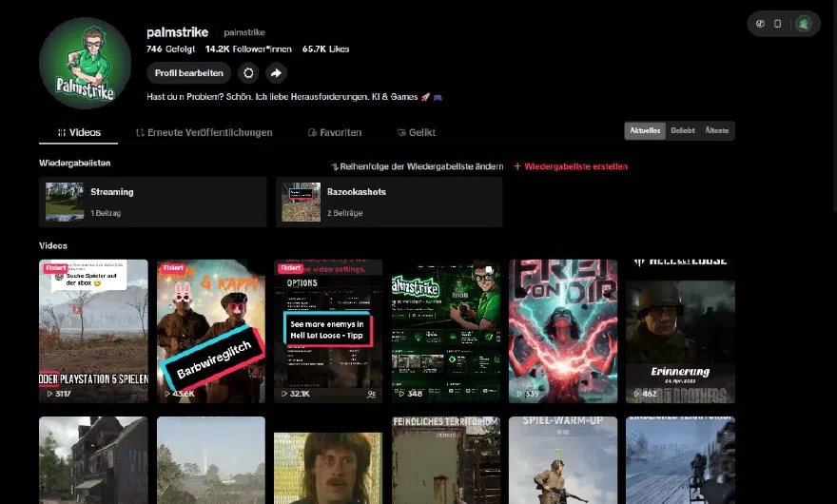This screenshot has height=504, width=837.
Task: Sort videos by Älteste
Action: click(x=717, y=131)
